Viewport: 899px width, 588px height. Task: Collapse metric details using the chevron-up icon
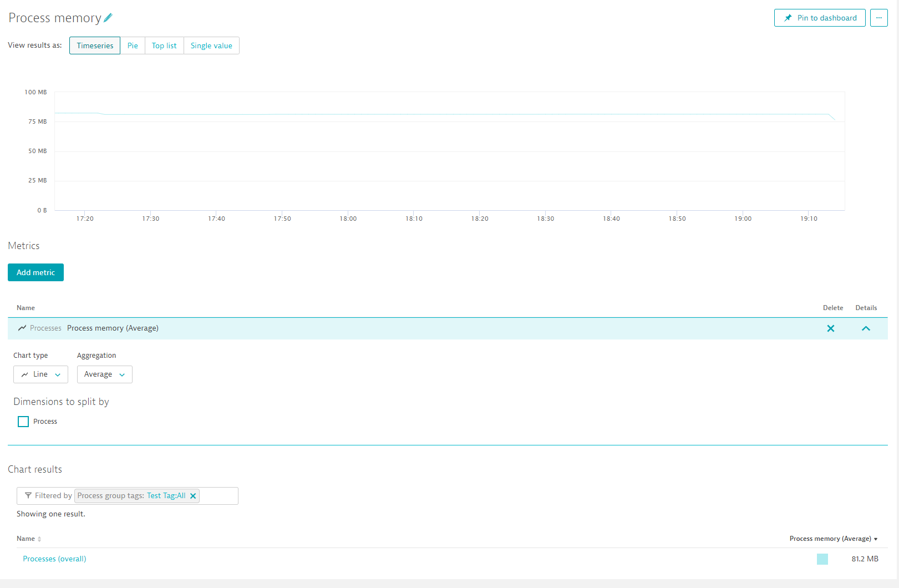click(865, 328)
